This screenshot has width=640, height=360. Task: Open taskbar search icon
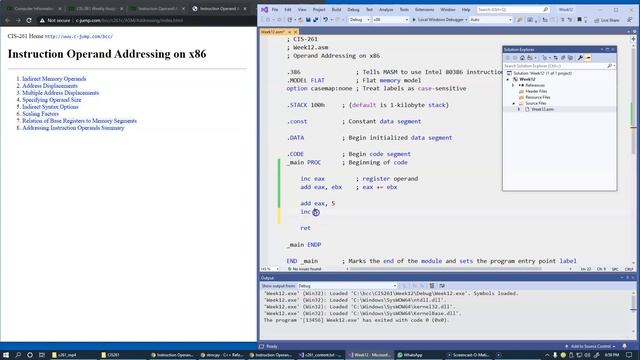click(18, 355)
